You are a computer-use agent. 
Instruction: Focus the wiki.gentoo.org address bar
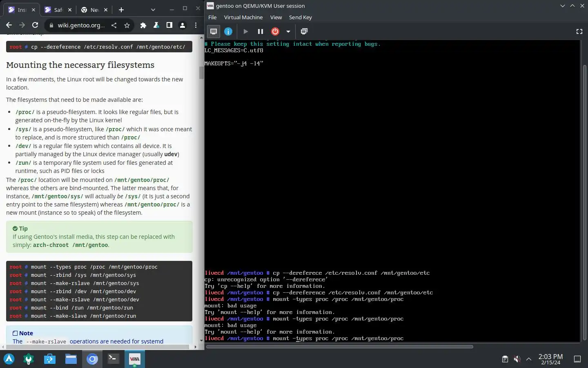[x=81, y=25]
